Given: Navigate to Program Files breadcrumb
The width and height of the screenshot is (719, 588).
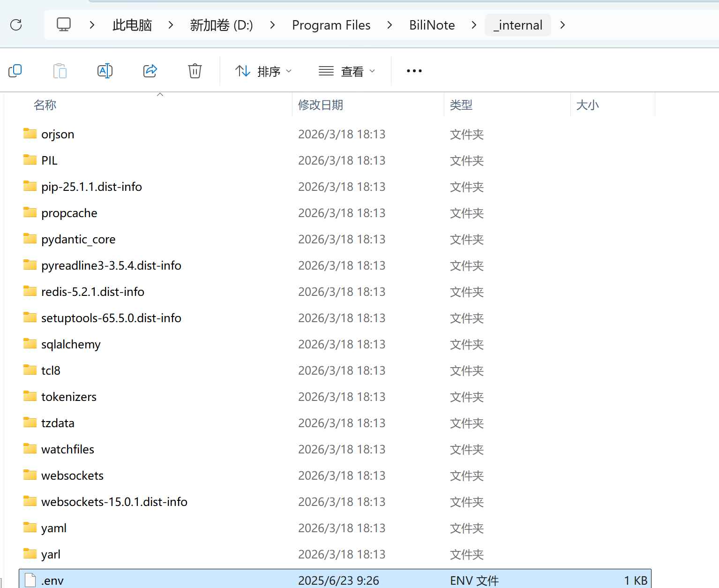Looking at the screenshot, I should (x=331, y=25).
